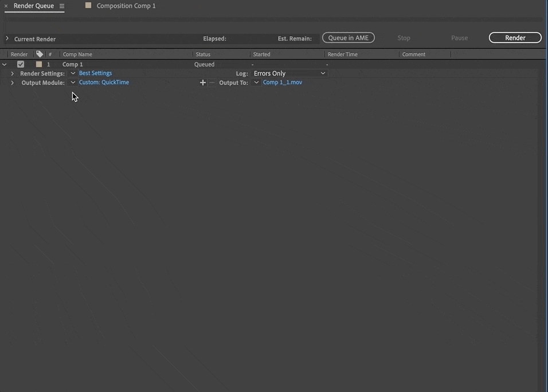Click the color label swatch next to Comp 1

pos(39,64)
